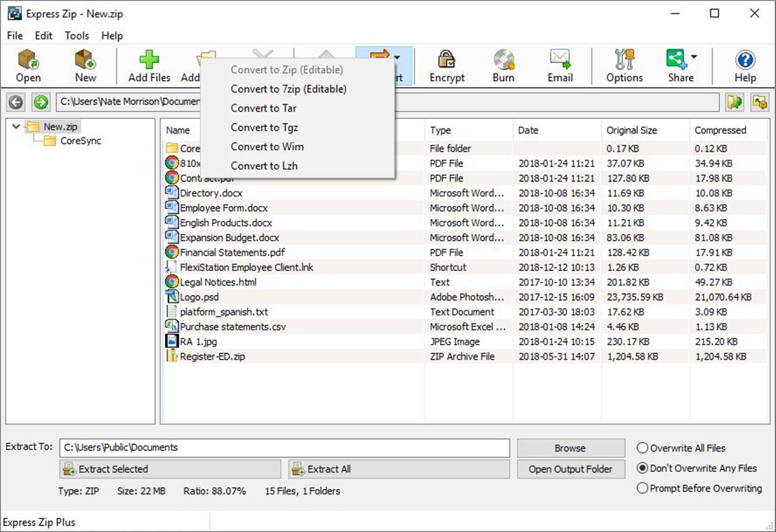This screenshot has height=532, width=776.
Task: Click the green forward navigation arrow
Action: coord(39,101)
